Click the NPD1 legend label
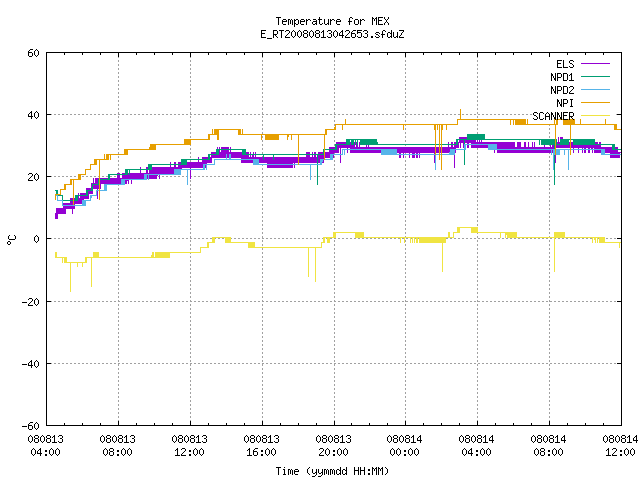This screenshot has width=640, height=480. click(x=562, y=77)
